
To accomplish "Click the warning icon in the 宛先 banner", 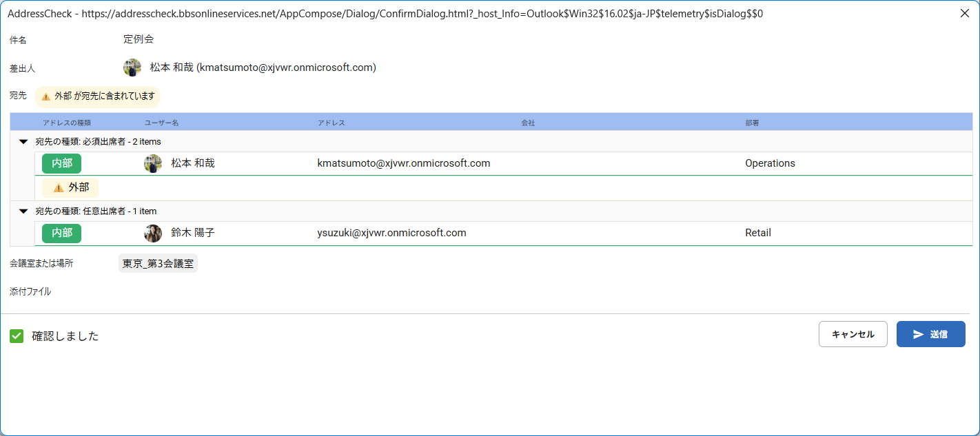I will point(46,96).
